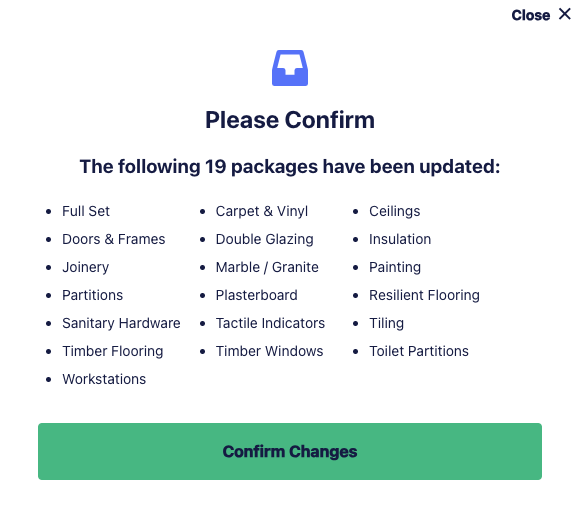
Task: Click the Please Confirm heading
Action: click(x=290, y=120)
